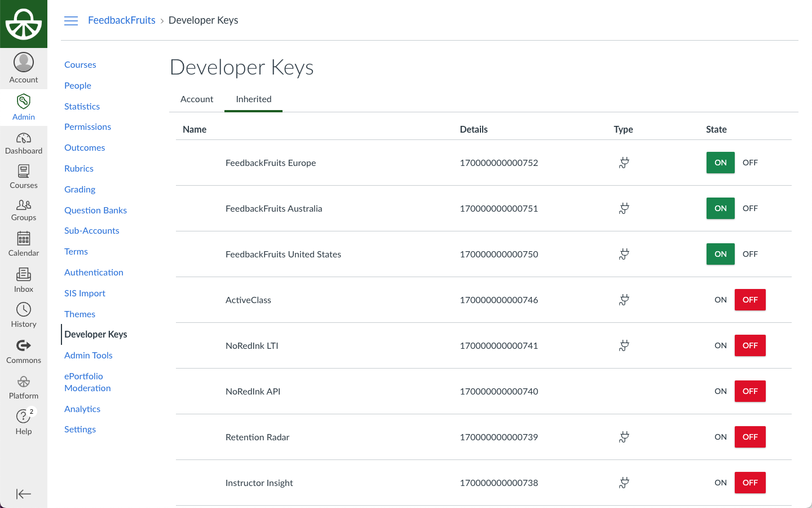This screenshot has height=508, width=812.
Task: Turn ON the NoRedInk LTI key
Action: click(721, 345)
